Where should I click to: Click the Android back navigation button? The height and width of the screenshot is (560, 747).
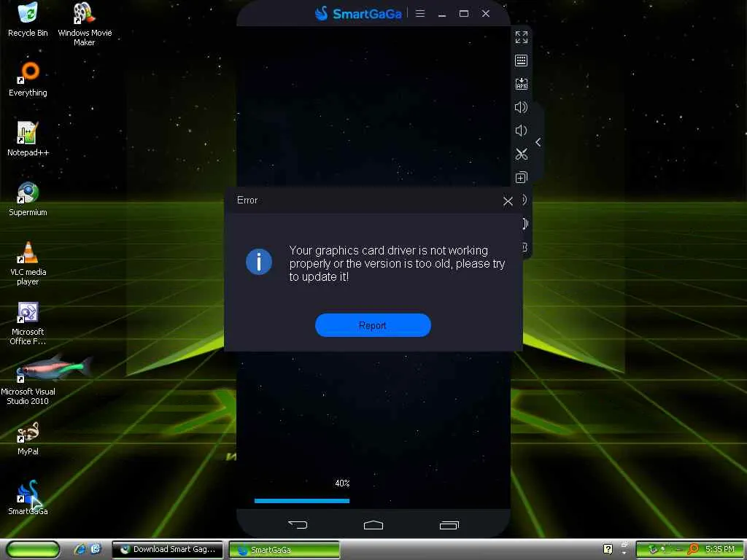click(x=298, y=525)
